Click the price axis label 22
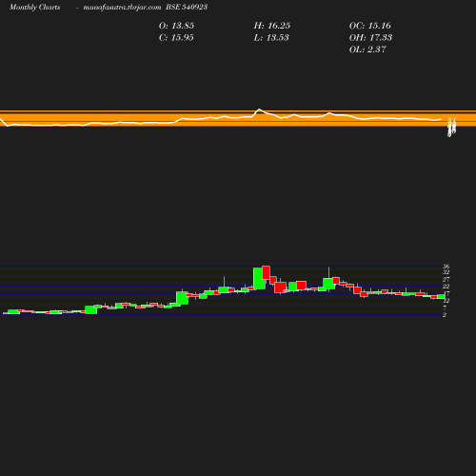476x476 pixels. (446, 287)
